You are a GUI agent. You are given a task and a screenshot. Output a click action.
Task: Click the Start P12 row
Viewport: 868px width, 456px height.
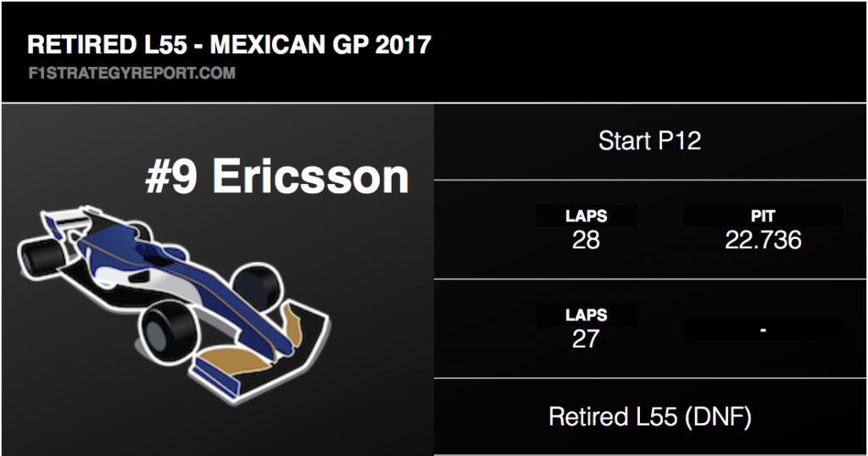(650, 141)
